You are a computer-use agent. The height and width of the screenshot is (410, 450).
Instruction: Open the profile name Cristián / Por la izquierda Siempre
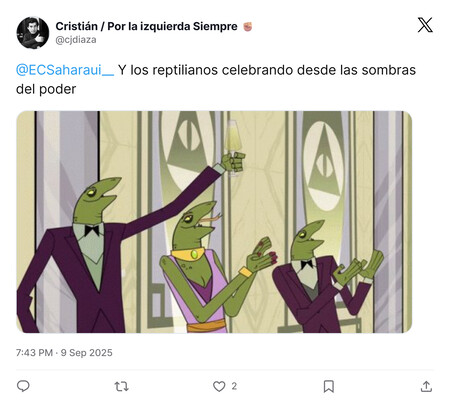click(146, 26)
